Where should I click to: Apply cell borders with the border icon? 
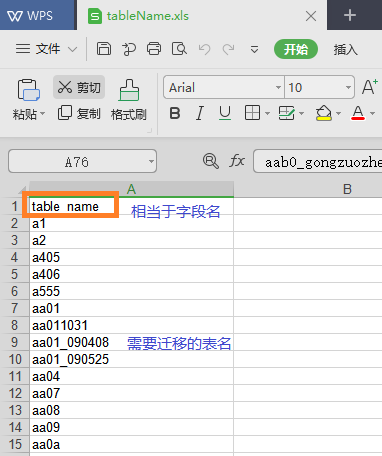(252, 113)
